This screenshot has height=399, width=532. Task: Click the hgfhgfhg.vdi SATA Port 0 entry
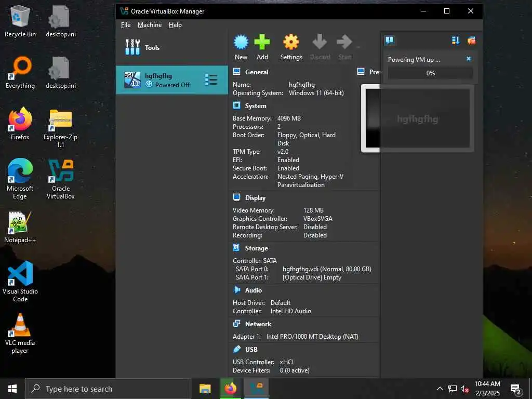pos(327,269)
